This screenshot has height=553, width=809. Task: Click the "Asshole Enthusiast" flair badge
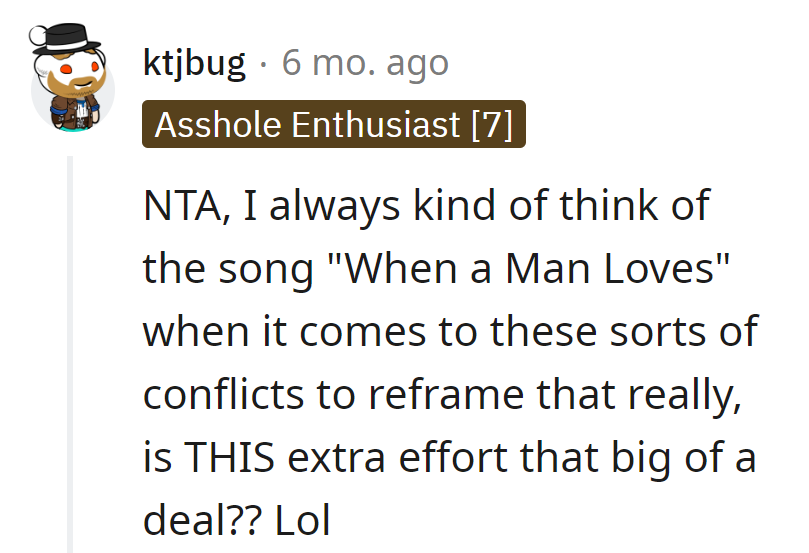tap(306, 125)
